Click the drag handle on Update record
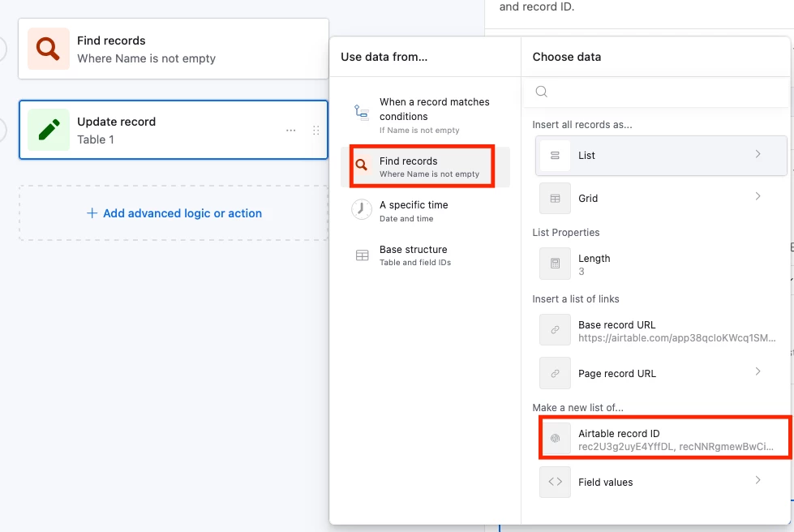Image resolution: width=794 pixels, height=532 pixels. click(316, 131)
